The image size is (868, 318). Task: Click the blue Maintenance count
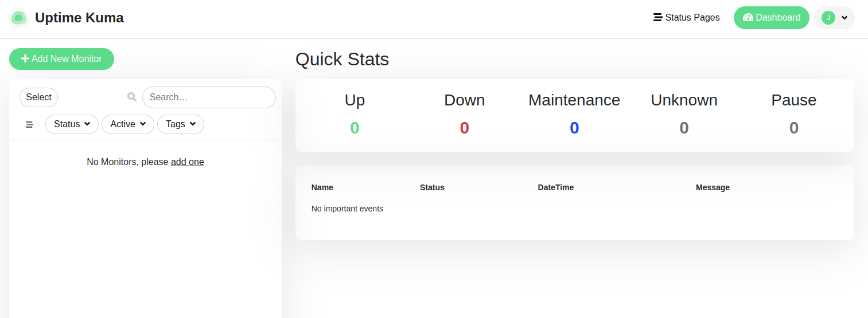click(x=574, y=128)
